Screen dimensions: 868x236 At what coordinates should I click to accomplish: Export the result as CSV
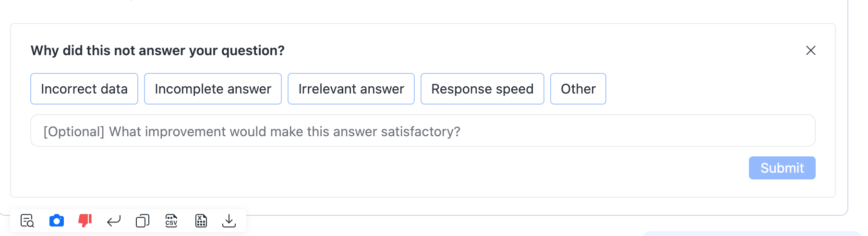click(x=171, y=221)
